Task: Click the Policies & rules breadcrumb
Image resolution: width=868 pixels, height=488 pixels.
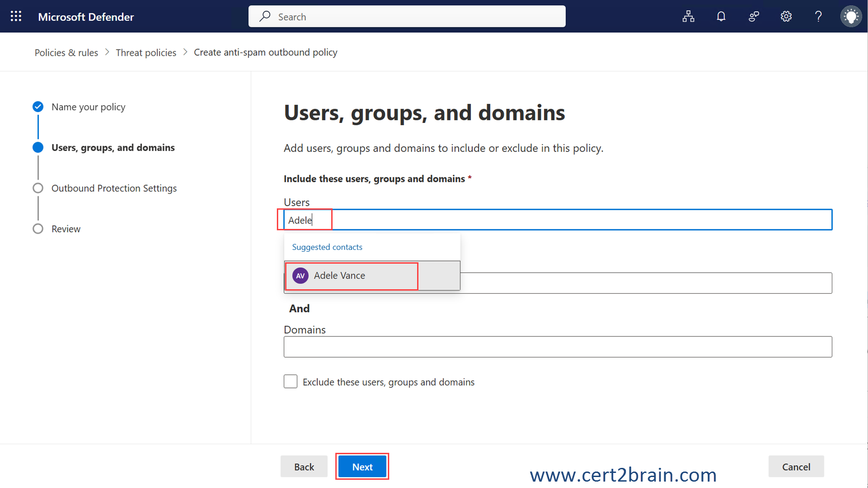Action: click(x=66, y=53)
